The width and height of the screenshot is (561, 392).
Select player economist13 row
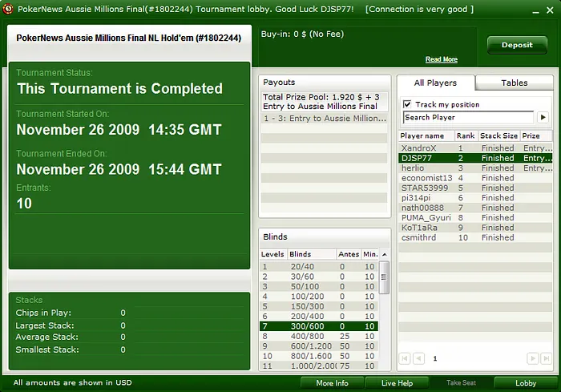pos(475,178)
